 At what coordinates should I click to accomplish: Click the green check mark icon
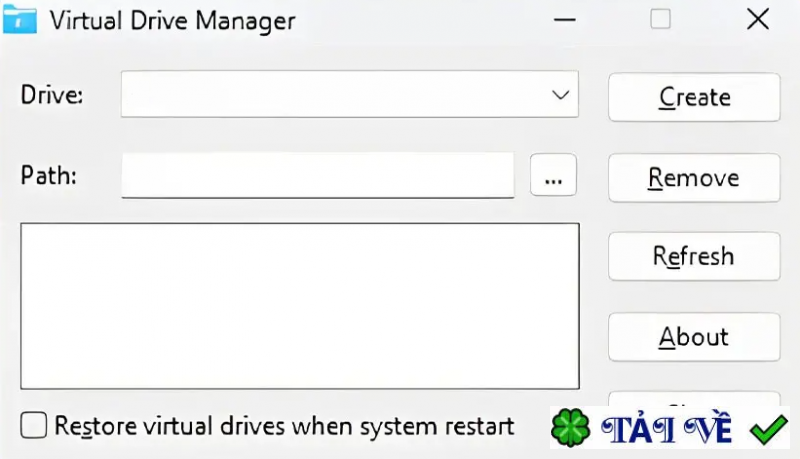[x=768, y=430]
